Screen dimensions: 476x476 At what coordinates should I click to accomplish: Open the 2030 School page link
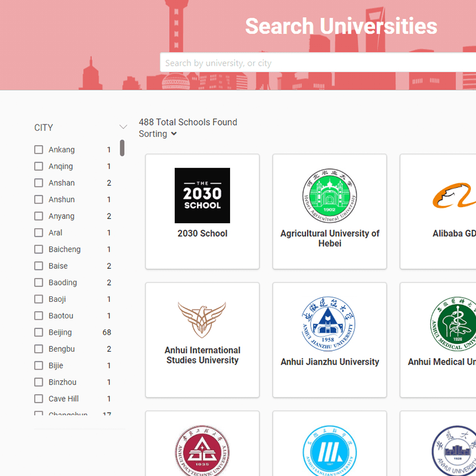tap(202, 233)
